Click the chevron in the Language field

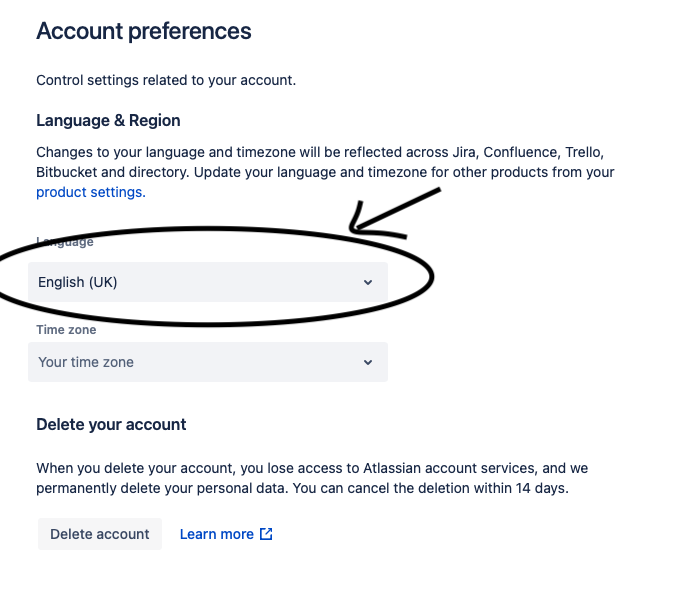tap(368, 282)
